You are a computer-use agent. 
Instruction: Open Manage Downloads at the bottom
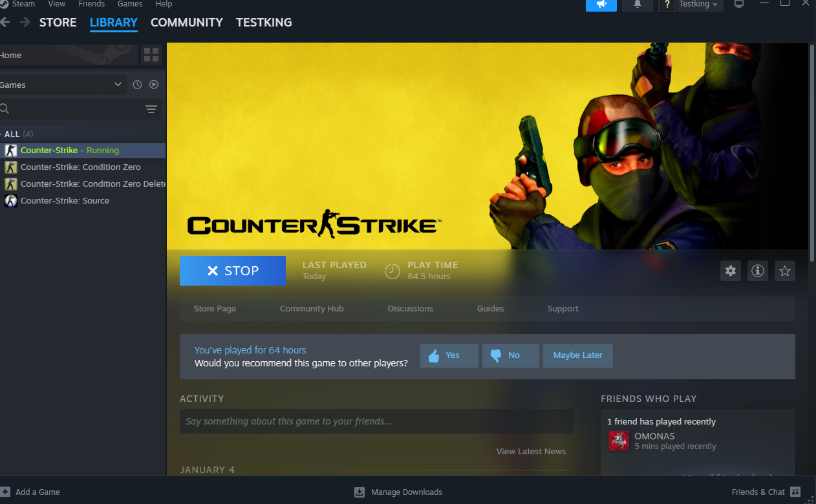(399, 492)
